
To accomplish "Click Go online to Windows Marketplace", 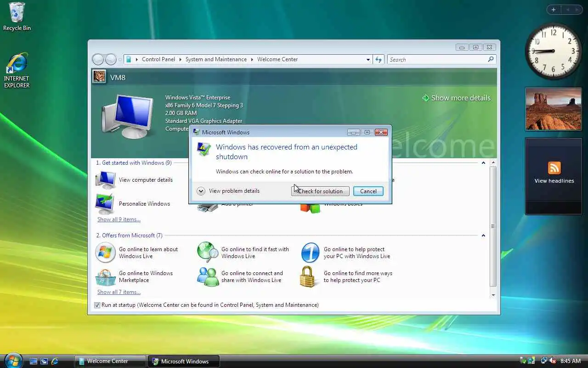I will pos(146,276).
